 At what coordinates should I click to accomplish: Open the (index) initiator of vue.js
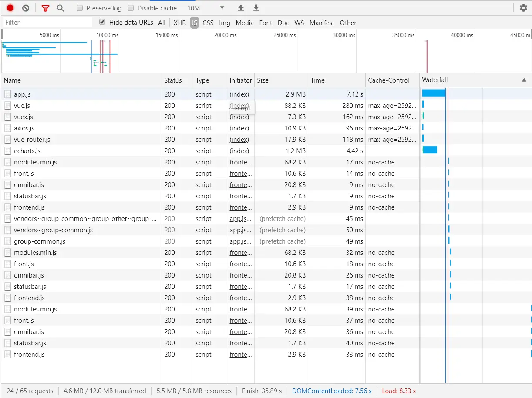[x=240, y=105]
